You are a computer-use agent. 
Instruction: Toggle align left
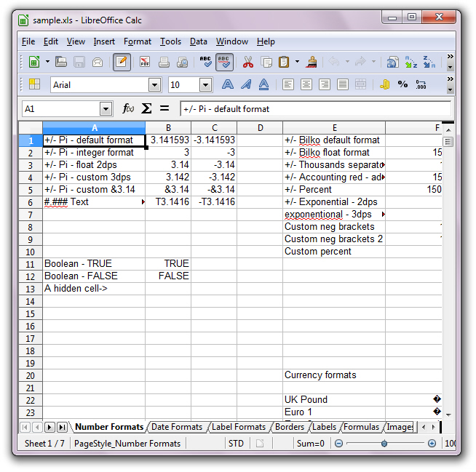click(287, 84)
